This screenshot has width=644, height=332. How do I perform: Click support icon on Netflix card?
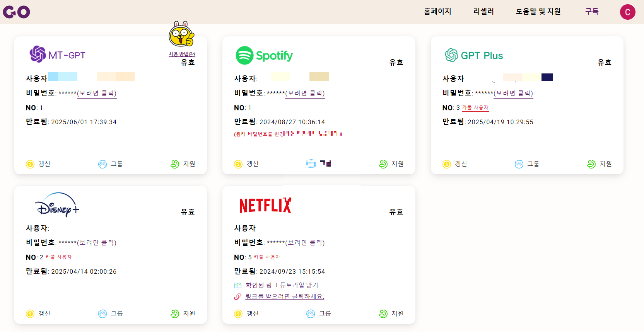tap(383, 314)
